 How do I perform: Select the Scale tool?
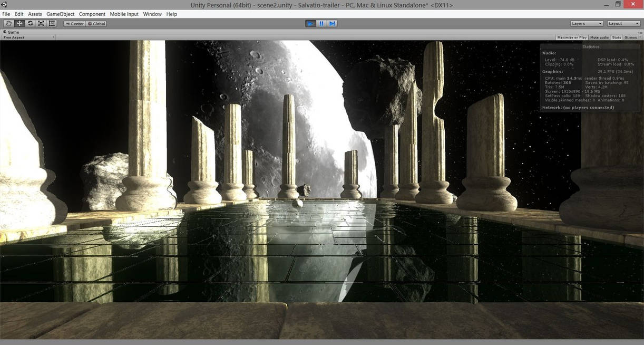coord(41,23)
